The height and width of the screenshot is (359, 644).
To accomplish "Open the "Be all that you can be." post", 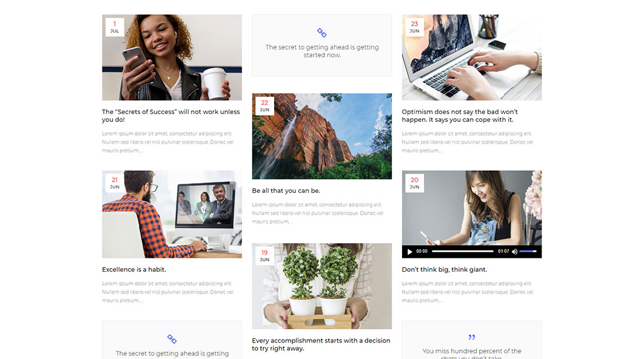I will point(286,191).
